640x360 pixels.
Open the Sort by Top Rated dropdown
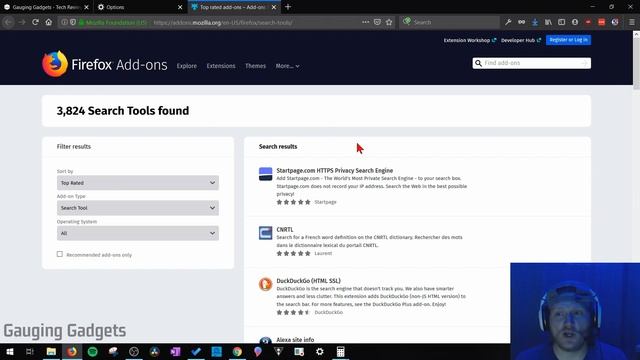[138, 183]
